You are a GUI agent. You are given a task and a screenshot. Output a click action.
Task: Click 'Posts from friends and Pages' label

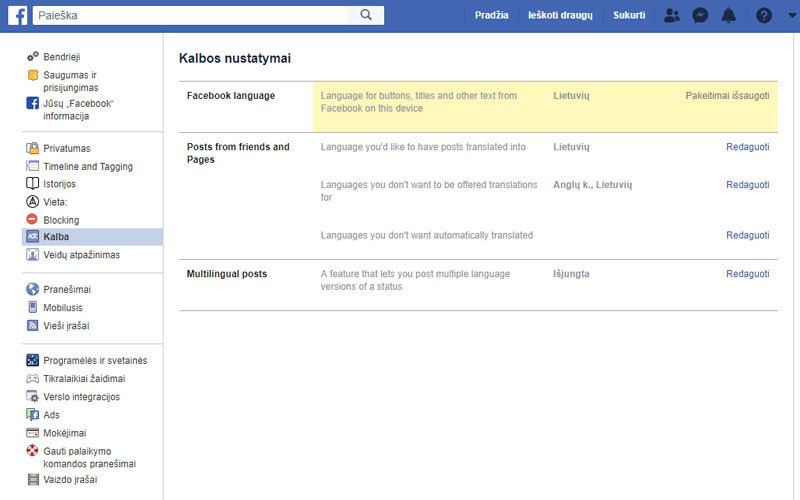click(238, 153)
